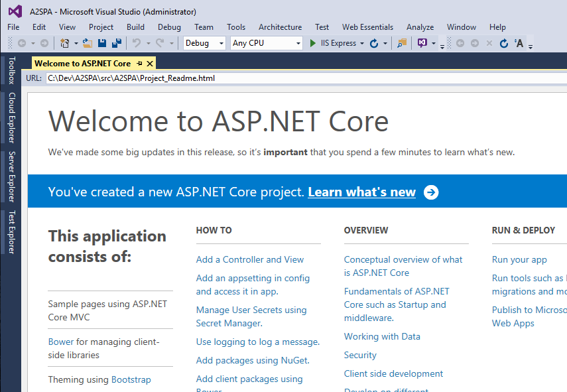Click the Undo toolbar icon
The image size is (567, 392).
[x=137, y=43]
